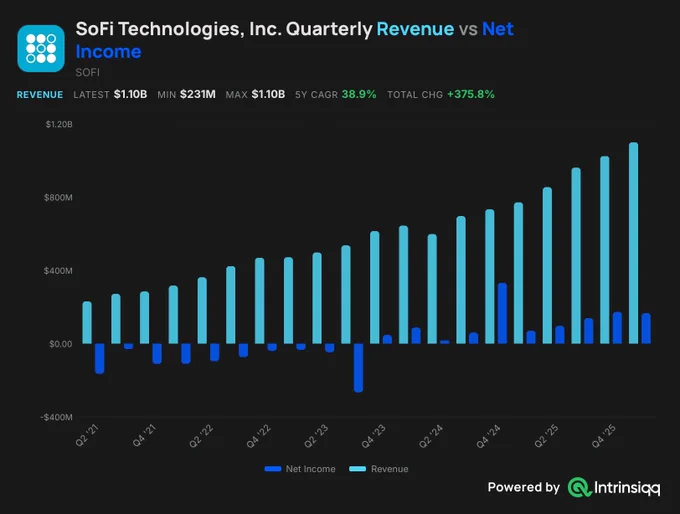Click the $400M y-axis label

point(58,271)
